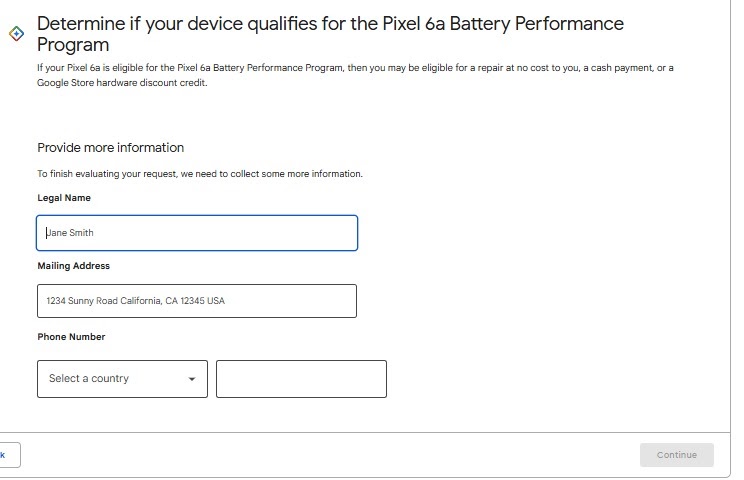
Task: Click the partially visible Back button
Action: [x=8, y=455]
